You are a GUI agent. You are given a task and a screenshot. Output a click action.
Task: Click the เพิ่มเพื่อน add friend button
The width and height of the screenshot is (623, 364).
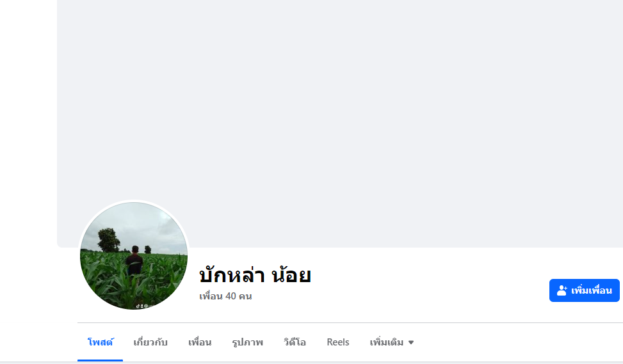(585, 290)
